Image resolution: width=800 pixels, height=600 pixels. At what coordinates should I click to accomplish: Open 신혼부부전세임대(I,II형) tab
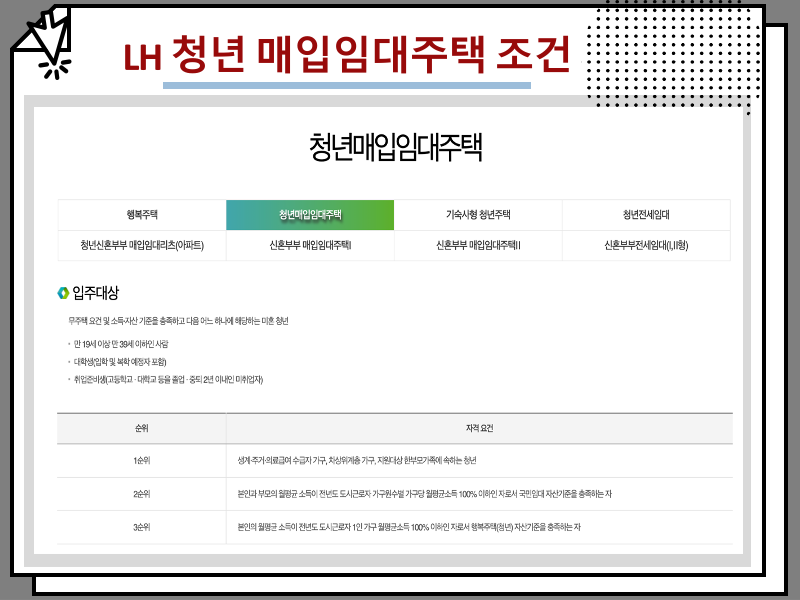pos(646,245)
